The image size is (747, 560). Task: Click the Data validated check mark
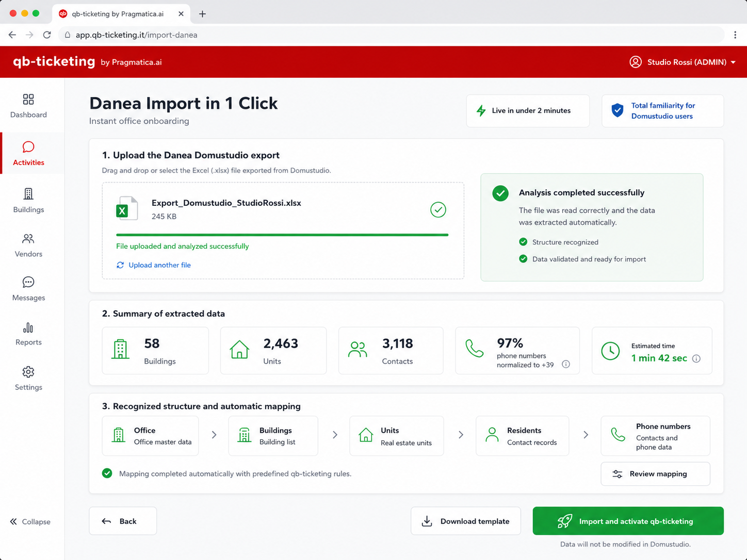(523, 259)
